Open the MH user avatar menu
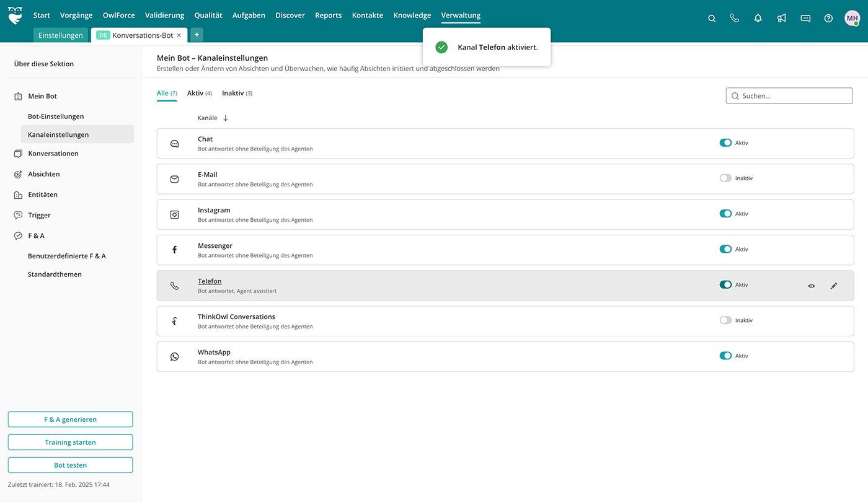 click(852, 19)
